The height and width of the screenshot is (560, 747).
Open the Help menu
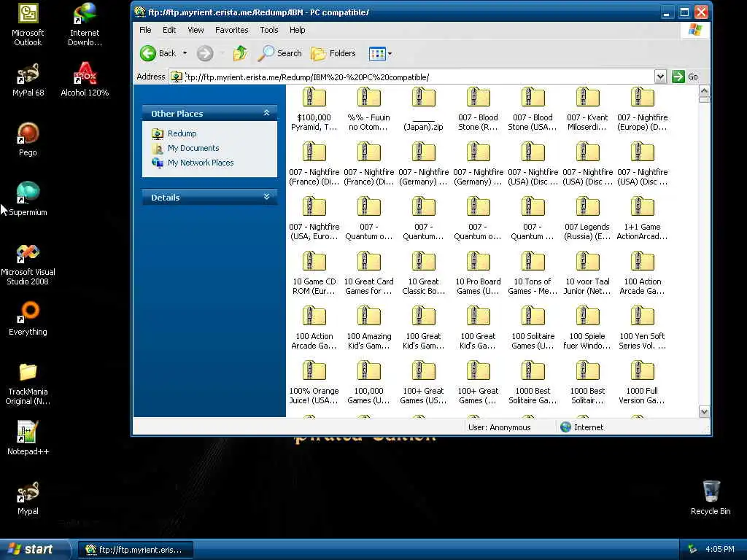pyautogui.click(x=298, y=30)
